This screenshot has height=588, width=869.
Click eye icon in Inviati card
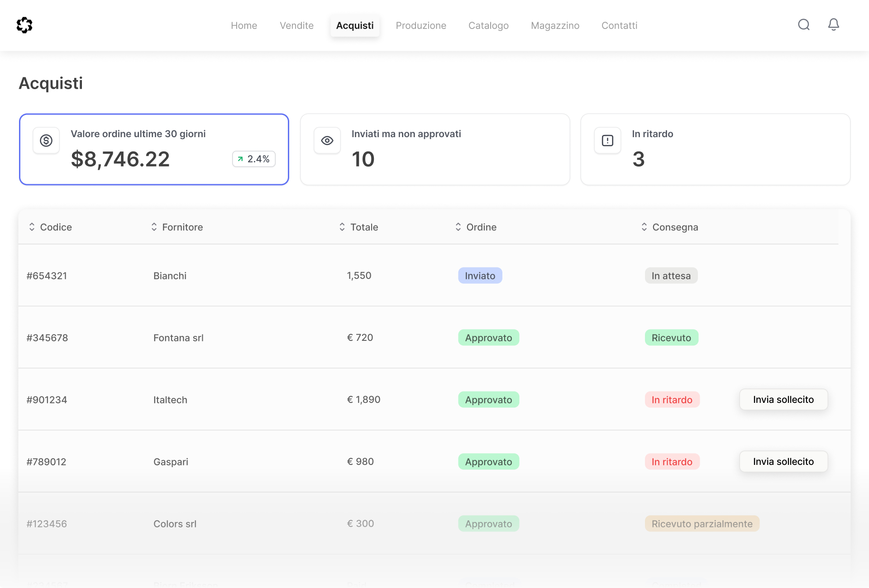click(x=327, y=141)
